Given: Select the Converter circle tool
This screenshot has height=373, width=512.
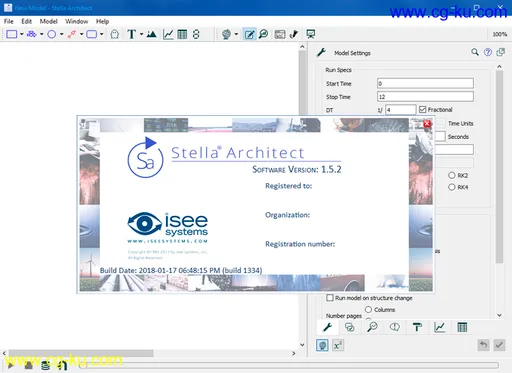Looking at the screenshot, I should [52, 34].
